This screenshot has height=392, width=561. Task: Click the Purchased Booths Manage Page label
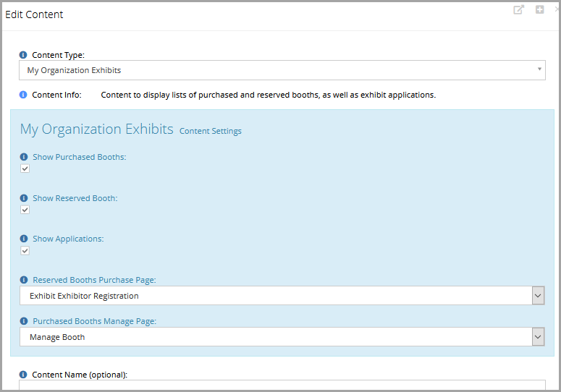(94, 321)
